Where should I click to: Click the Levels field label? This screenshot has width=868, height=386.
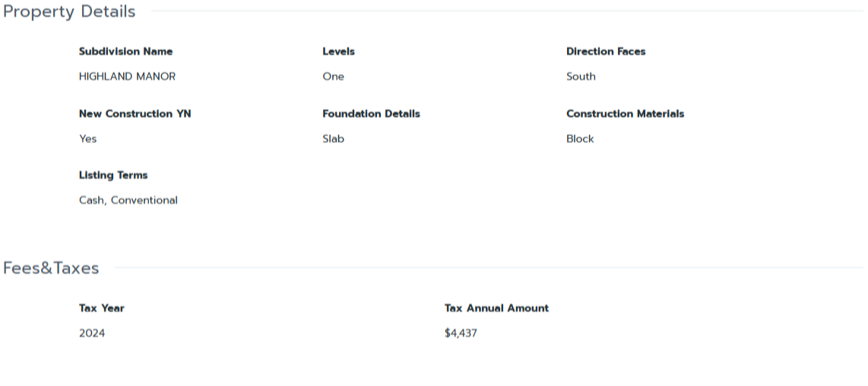pyautogui.click(x=338, y=52)
